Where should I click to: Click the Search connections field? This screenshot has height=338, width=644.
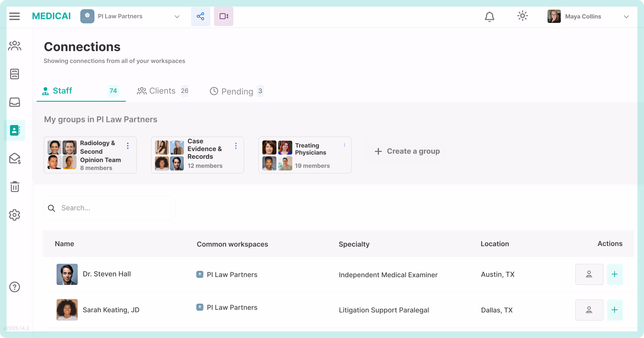pyautogui.click(x=110, y=208)
